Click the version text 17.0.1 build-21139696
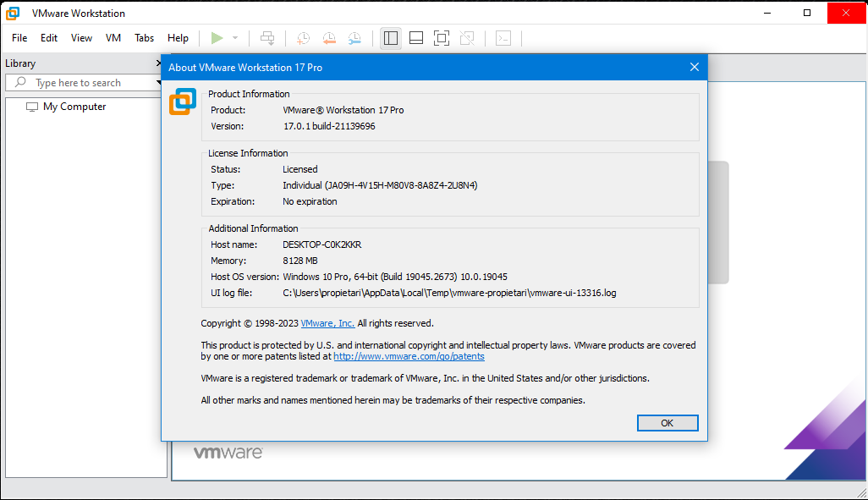 (x=329, y=126)
